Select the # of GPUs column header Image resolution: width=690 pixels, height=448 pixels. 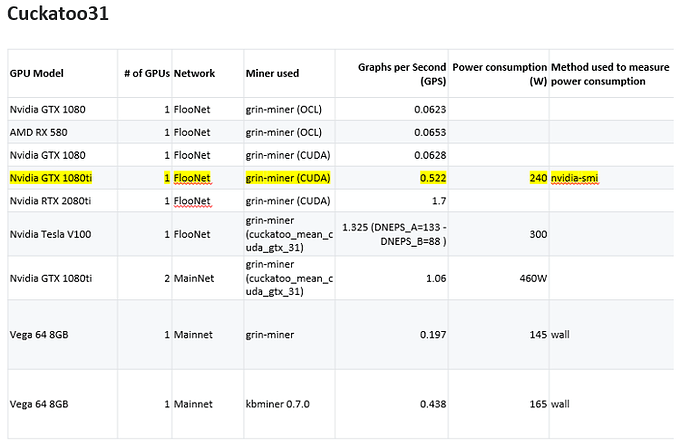[x=147, y=73]
